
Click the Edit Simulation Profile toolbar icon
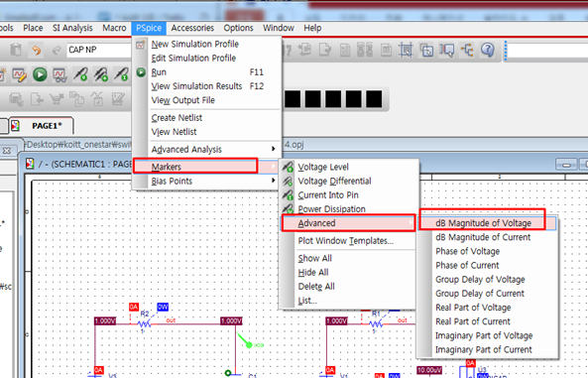(x=19, y=74)
